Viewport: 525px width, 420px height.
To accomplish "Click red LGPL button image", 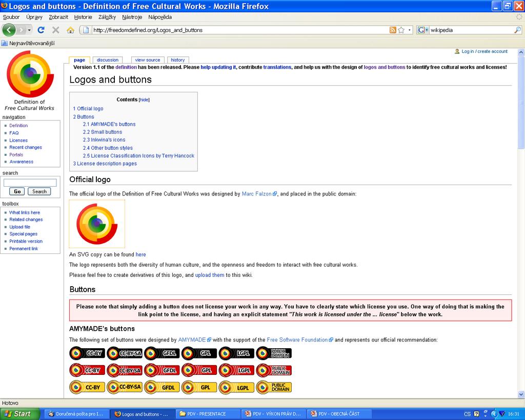I will (x=237, y=370).
